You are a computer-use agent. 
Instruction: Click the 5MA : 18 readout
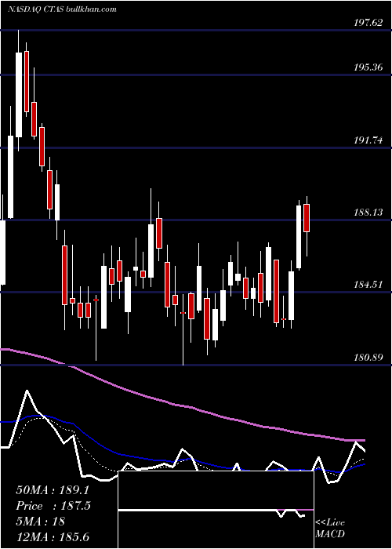coord(40,522)
